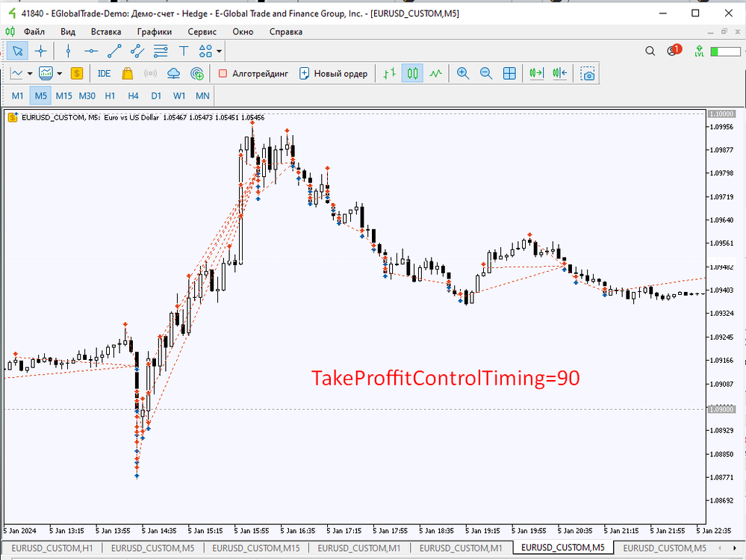Screen dimensions: 746x560
Task: Activate the crosshair tool
Action: pos(41,51)
